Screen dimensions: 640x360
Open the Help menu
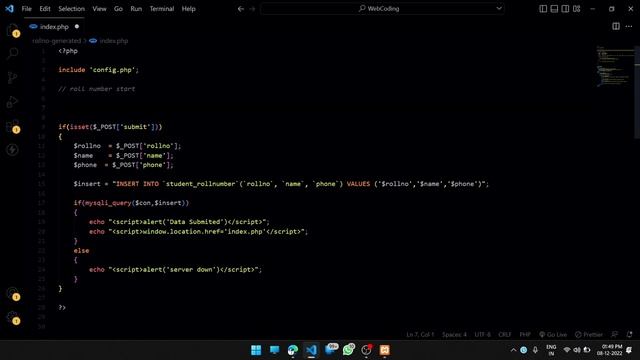click(189, 9)
